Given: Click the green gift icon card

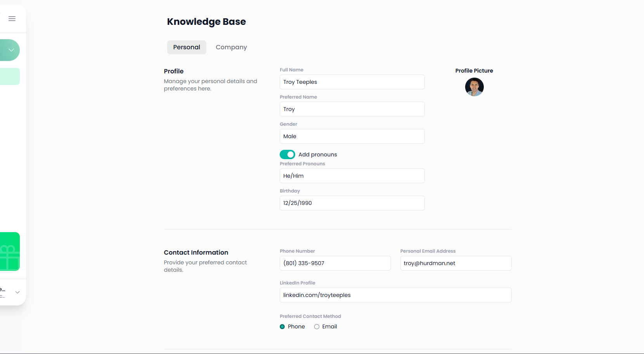Looking at the screenshot, I should point(10,252).
